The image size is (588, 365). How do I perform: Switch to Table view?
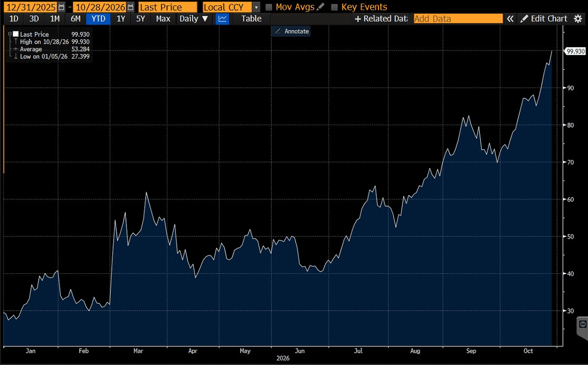tap(251, 19)
